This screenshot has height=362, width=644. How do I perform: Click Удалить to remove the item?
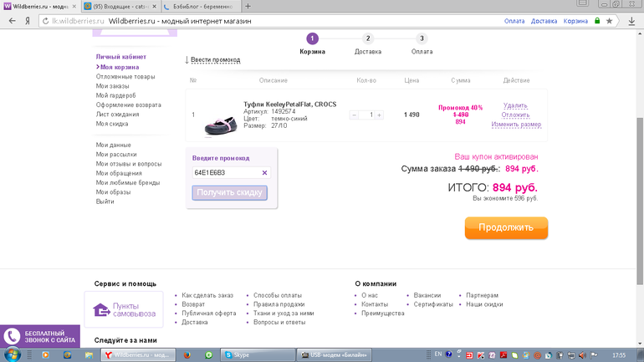click(515, 106)
